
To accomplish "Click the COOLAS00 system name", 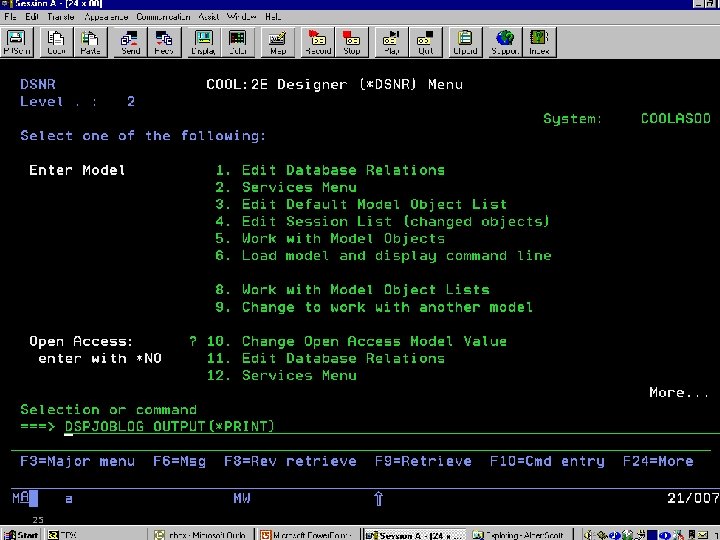I will point(675,118).
